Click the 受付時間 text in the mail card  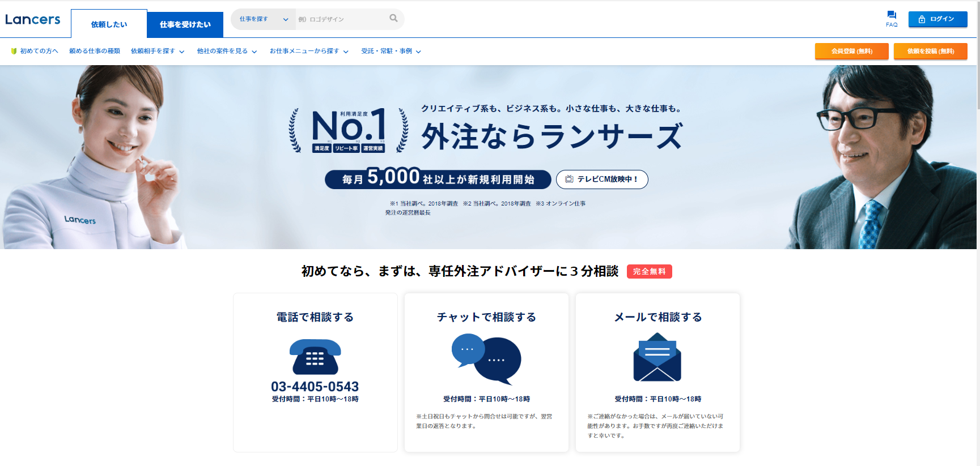coord(657,399)
